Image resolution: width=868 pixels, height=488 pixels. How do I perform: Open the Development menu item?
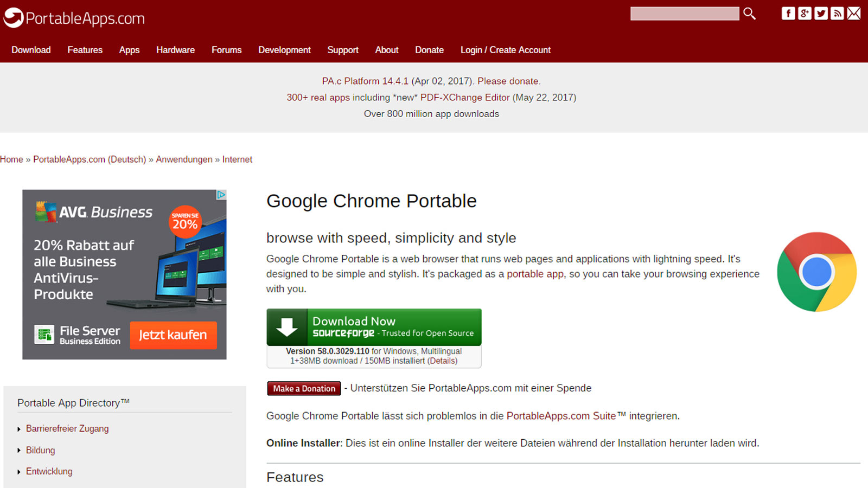pos(284,50)
